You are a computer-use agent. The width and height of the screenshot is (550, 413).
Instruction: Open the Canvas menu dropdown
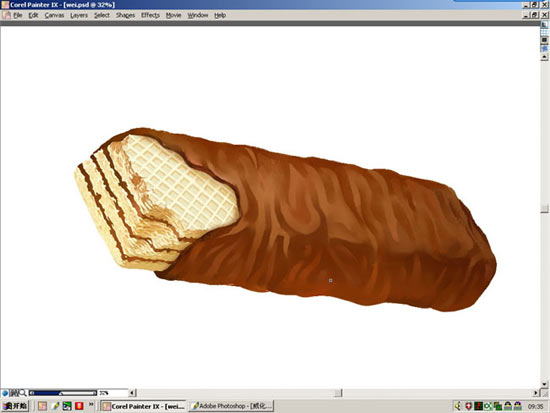coord(54,15)
